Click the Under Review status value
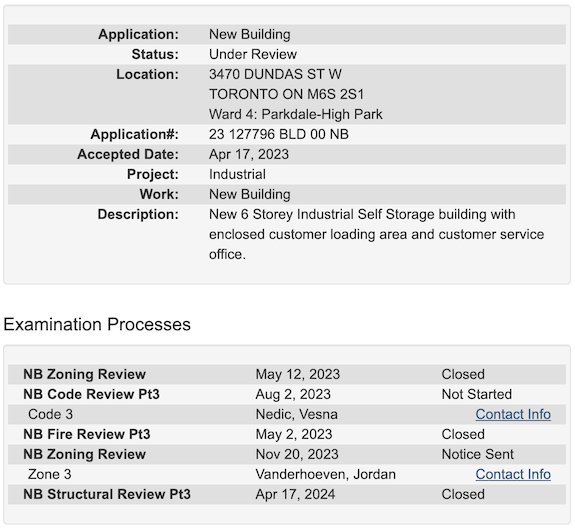This screenshot has height=530, width=575. (x=253, y=54)
